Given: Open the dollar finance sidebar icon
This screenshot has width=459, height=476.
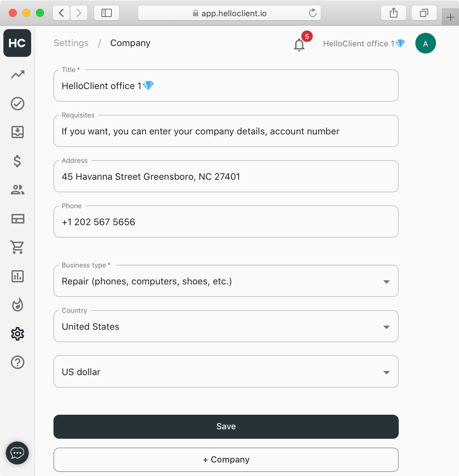Looking at the screenshot, I should tap(18, 161).
